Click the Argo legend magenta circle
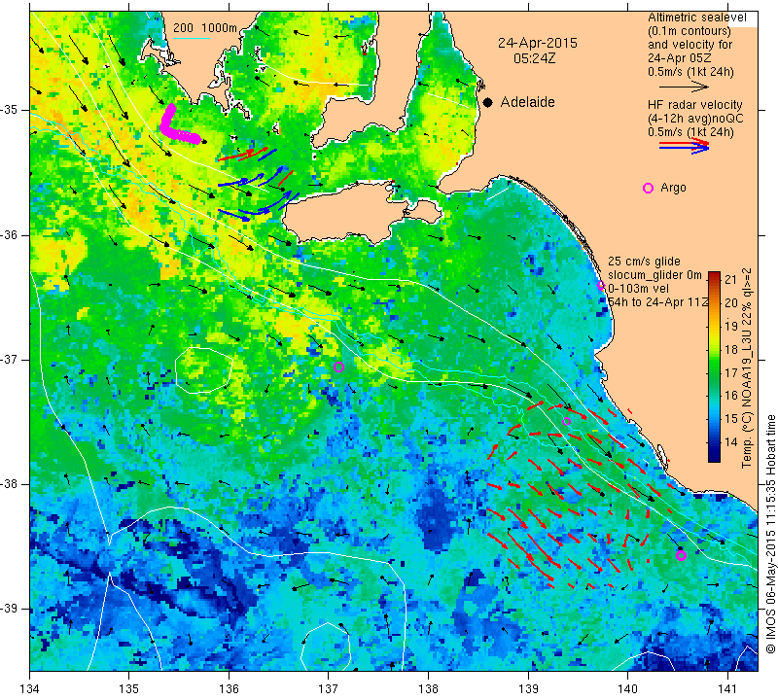Image resolution: width=778 pixels, height=700 pixels. 648,188
